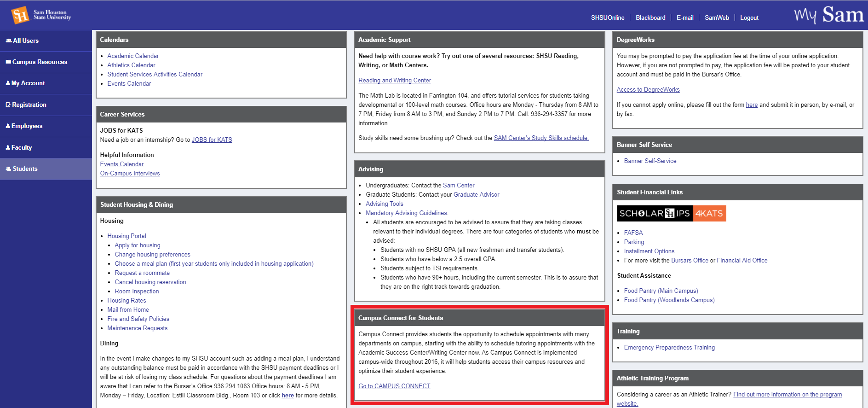The width and height of the screenshot is (868, 408).
Task: Click Logout in the top bar
Action: 749,18
